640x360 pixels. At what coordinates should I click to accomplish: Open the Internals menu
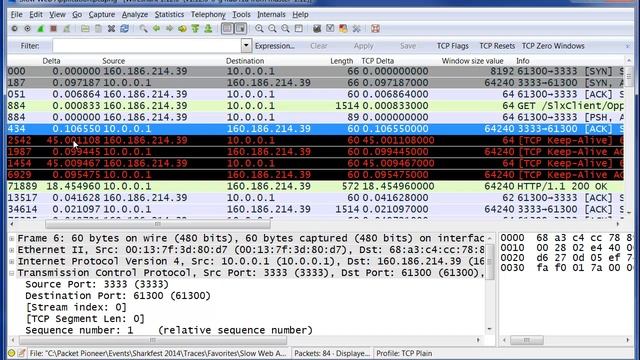(271, 15)
